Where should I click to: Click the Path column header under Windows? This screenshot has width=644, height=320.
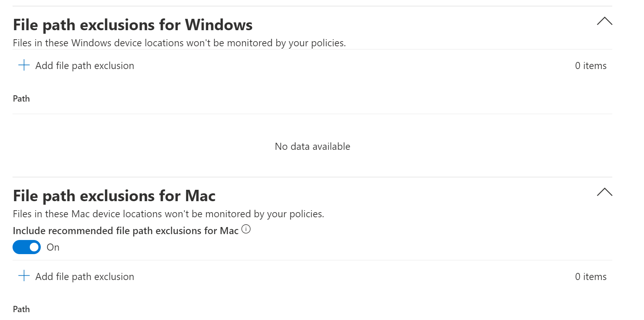tap(21, 99)
